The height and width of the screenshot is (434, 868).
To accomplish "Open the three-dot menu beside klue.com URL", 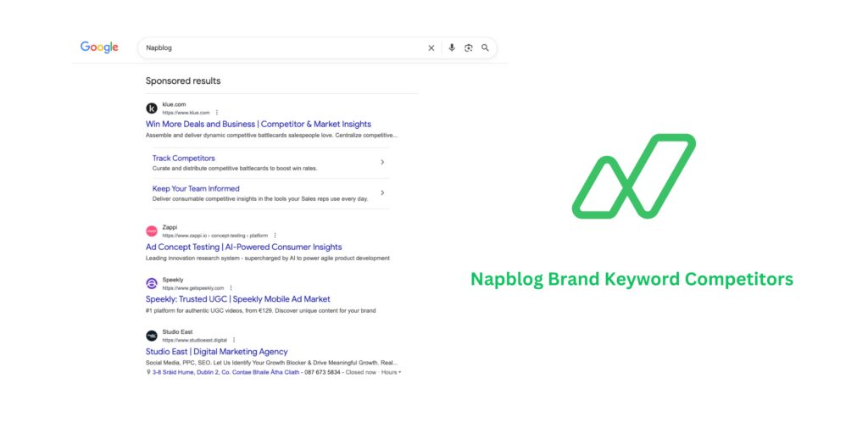I will pos(217,113).
